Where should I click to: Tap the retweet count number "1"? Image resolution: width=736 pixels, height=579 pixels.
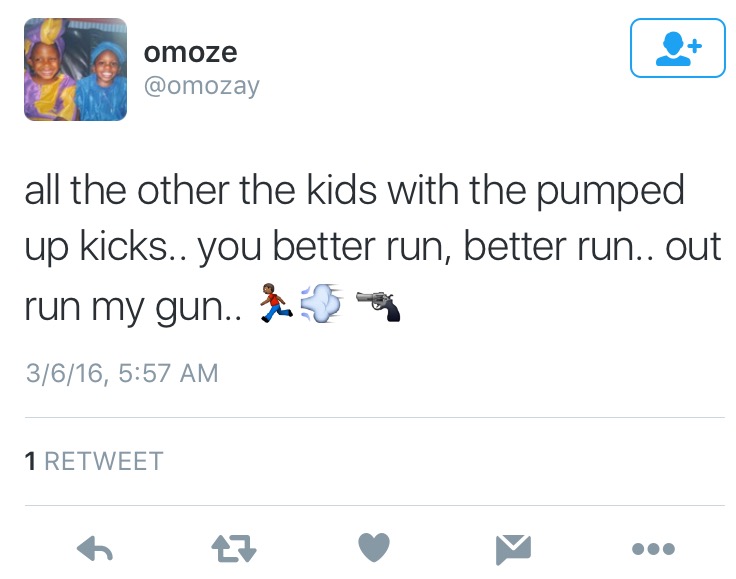31,461
